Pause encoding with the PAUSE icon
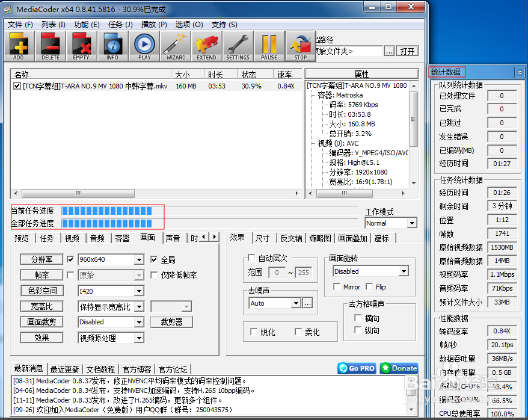This screenshot has height=420, width=528. point(269,46)
